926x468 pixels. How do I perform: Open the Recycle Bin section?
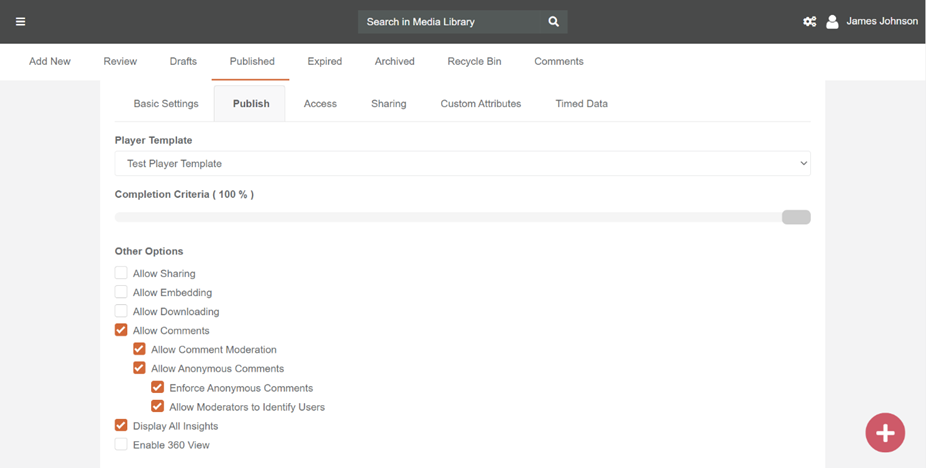point(474,61)
